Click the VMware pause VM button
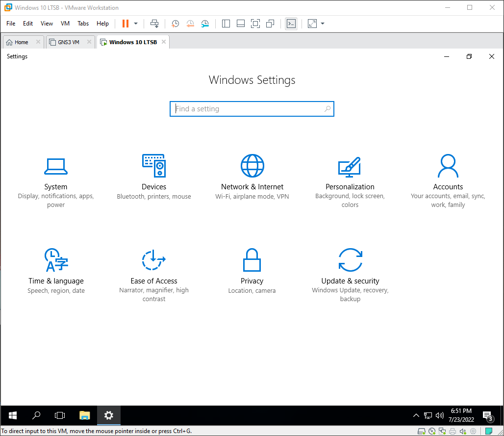Viewport: 504px width, 436px height. tap(126, 24)
